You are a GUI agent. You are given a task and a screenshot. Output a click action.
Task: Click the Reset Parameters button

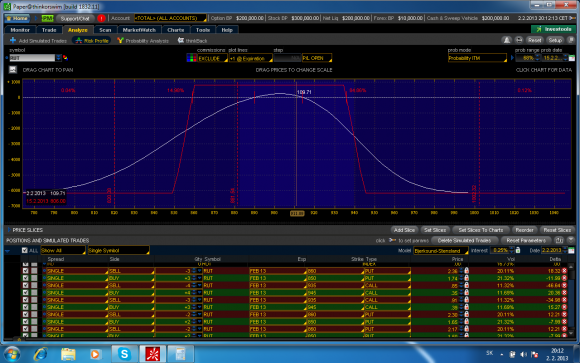tap(526, 241)
